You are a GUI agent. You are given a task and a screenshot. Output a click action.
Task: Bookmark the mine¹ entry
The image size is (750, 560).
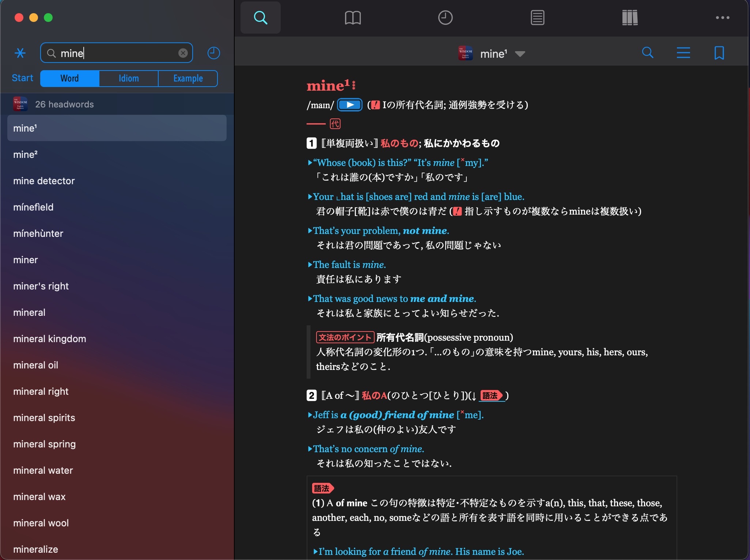pyautogui.click(x=719, y=53)
